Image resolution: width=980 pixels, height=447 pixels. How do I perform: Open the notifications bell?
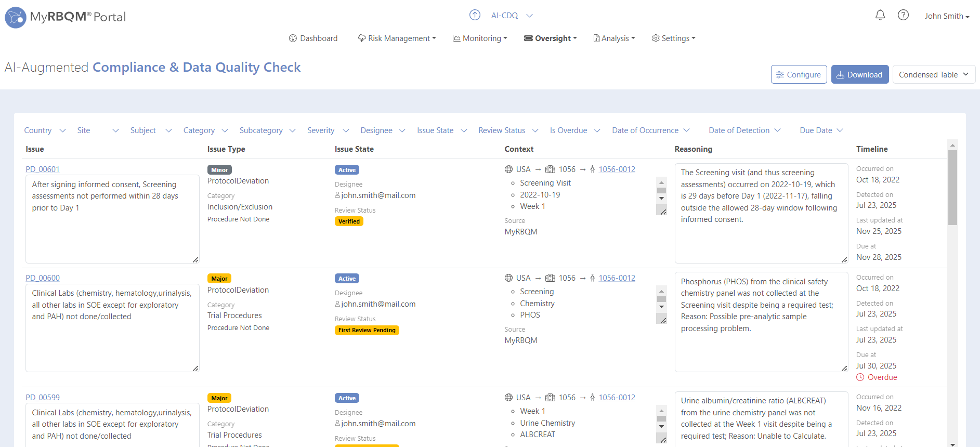coord(880,15)
